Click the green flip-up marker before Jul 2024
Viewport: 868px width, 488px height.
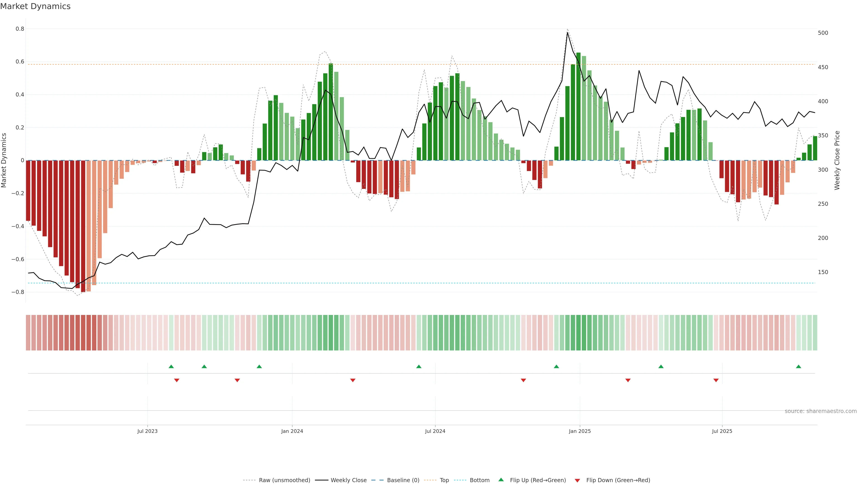pos(418,366)
